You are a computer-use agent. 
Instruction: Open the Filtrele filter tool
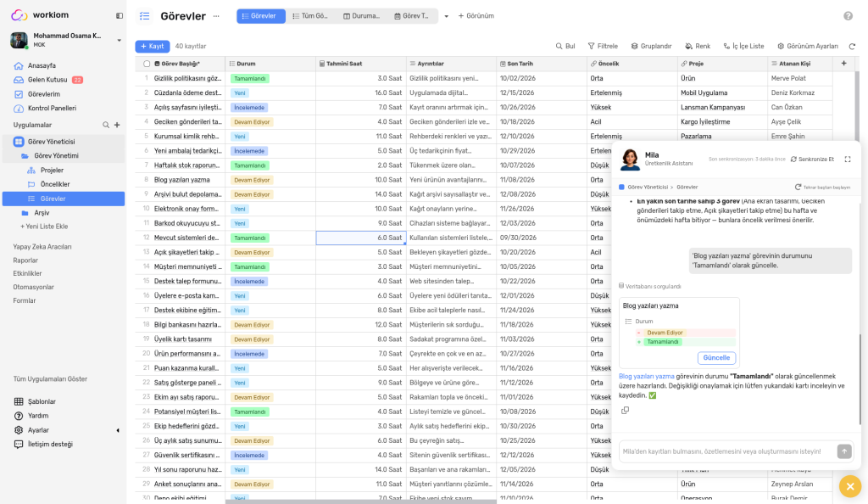tap(603, 47)
